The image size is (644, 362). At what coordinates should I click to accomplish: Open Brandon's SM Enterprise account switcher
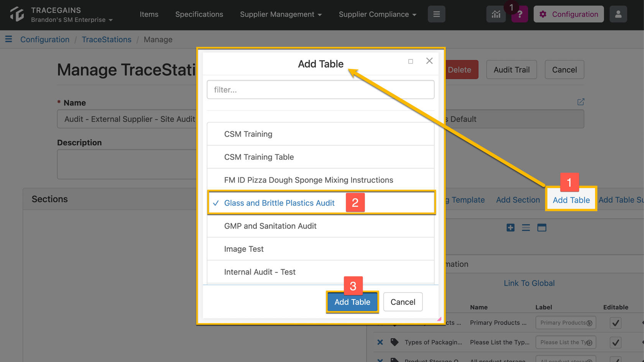coord(72,20)
